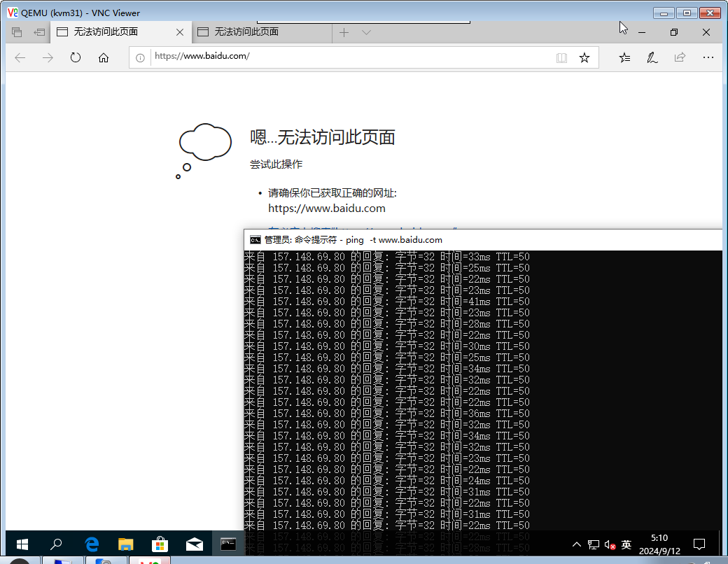728x564 pixels.
Task: Close the first 无法访问此页面 tab
Action: (x=180, y=32)
